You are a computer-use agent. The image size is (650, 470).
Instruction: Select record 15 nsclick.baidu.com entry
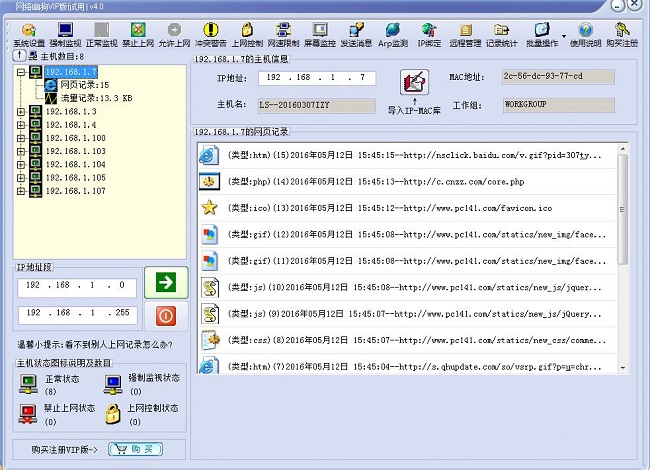pos(407,155)
